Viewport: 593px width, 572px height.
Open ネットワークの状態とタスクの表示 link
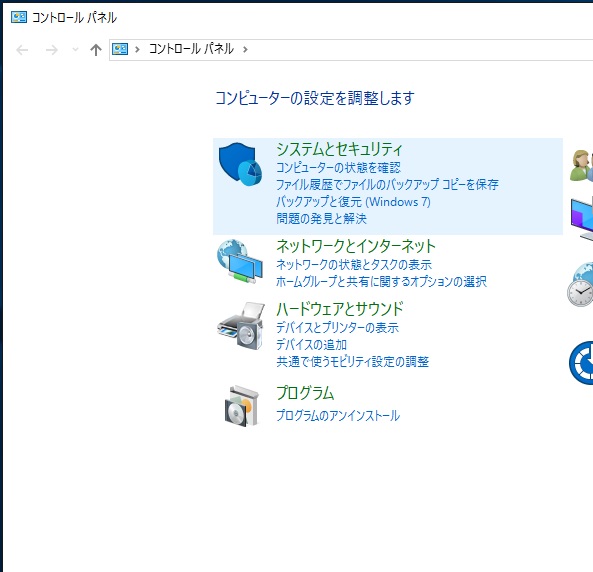tap(354, 264)
